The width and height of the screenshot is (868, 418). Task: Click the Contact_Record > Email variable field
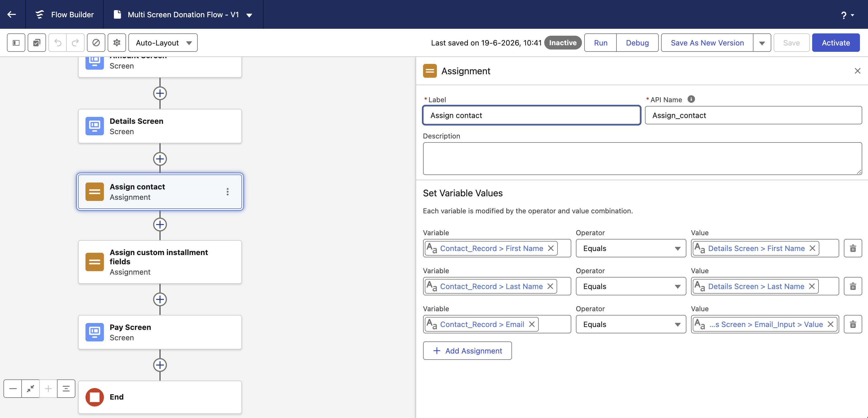497,324
